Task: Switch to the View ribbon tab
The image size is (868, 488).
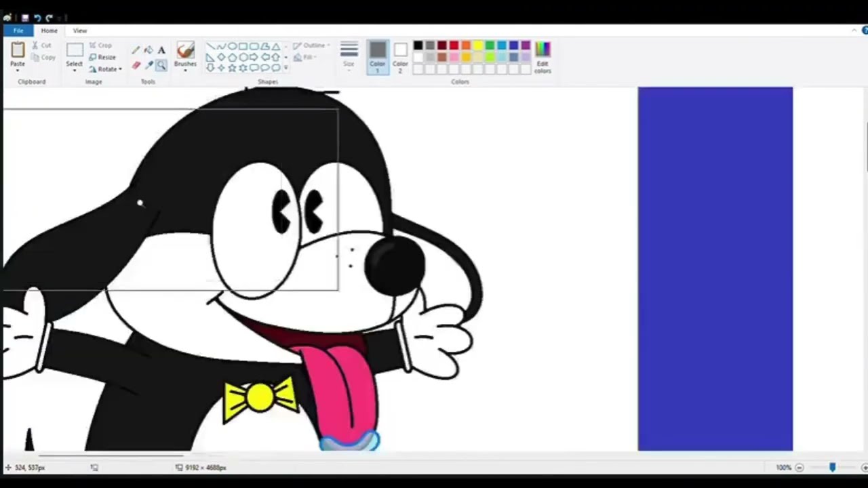Action: (80, 30)
